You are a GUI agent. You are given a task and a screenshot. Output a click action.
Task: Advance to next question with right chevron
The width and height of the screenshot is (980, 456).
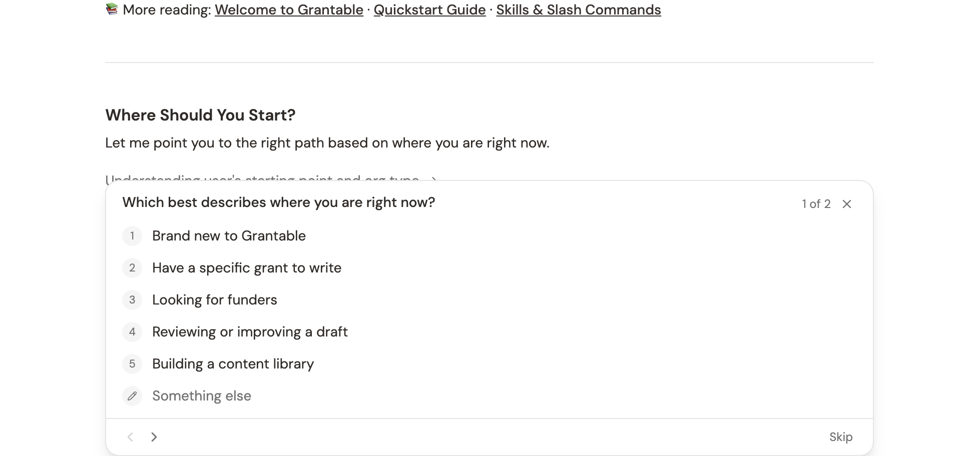click(154, 436)
